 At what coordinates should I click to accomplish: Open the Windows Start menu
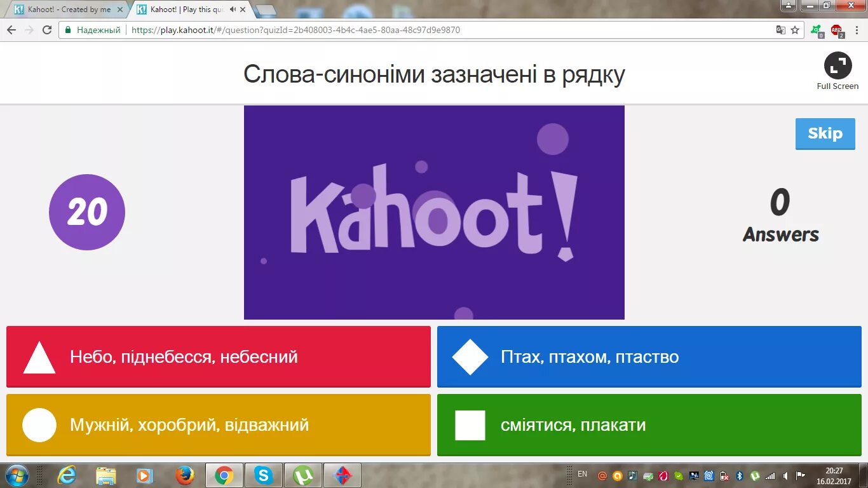click(x=17, y=475)
